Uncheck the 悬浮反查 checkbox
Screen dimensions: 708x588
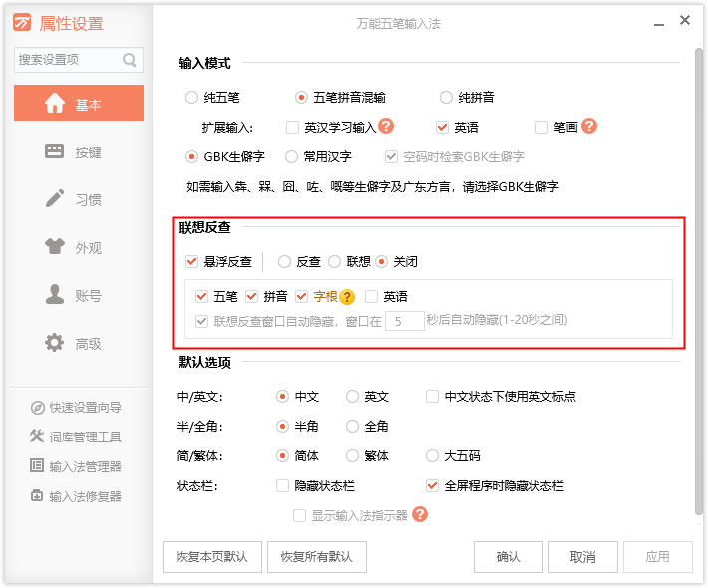[x=192, y=262]
